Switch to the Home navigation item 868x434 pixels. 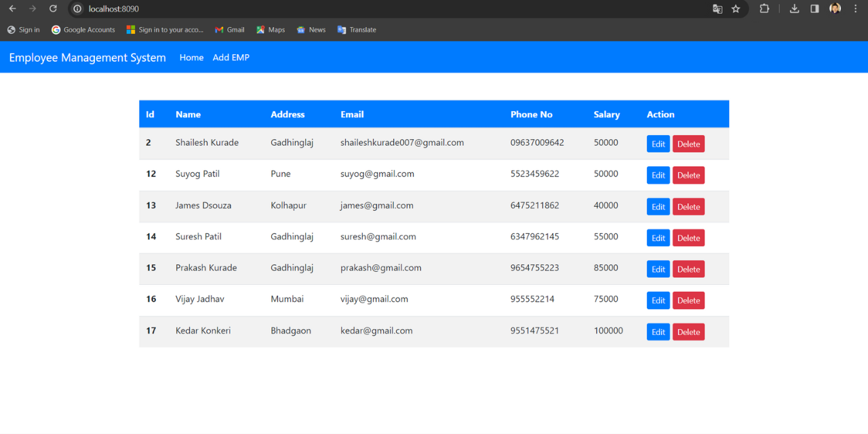pyautogui.click(x=191, y=57)
